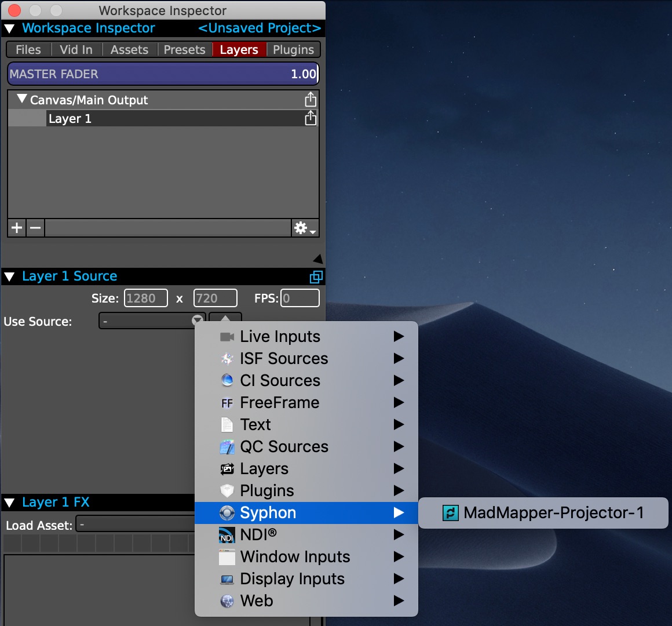This screenshot has height=626, width=672.
Task: Click the QC Sources icon
Action: point(227,447)
